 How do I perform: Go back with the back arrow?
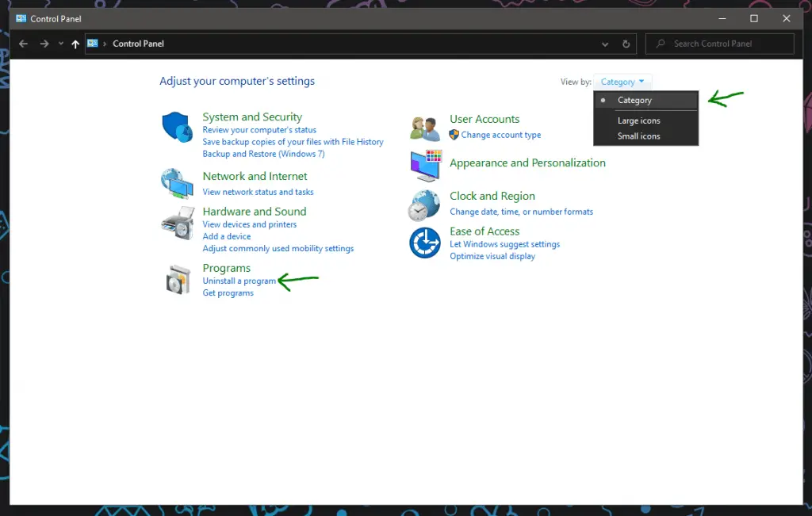(x=23, y=44)
